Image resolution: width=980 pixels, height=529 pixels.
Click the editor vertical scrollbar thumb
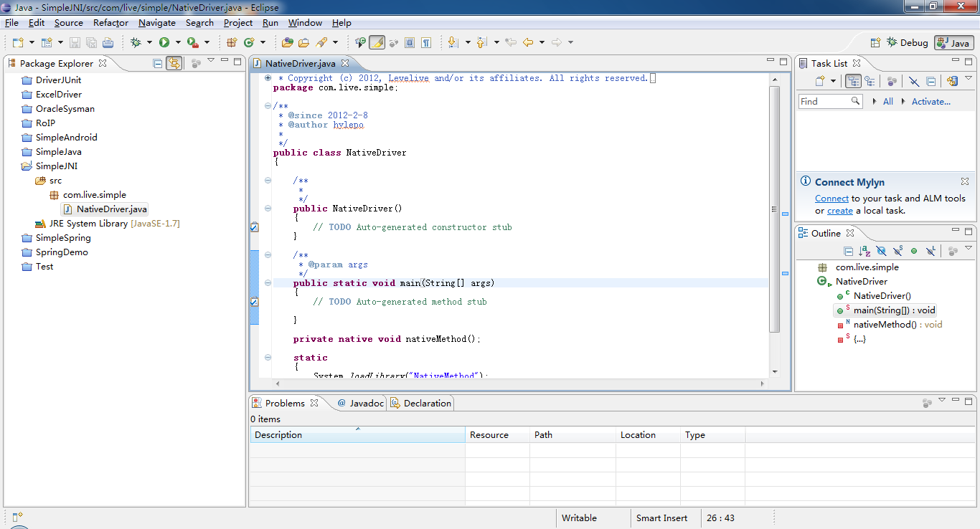(774, 209)
